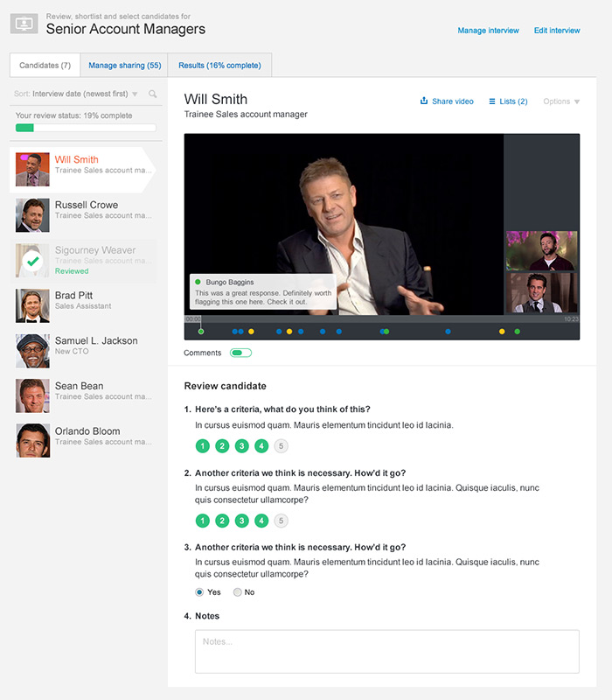The height and width of the screenshot is (700, 612).
Task: Click the Manage interview link
Action: click(488, 31)
